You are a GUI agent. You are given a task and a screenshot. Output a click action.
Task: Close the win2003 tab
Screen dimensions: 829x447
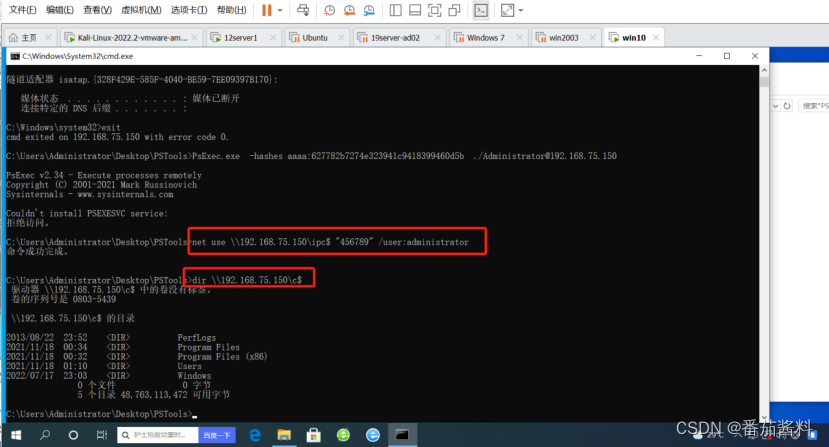pos(593,38)
